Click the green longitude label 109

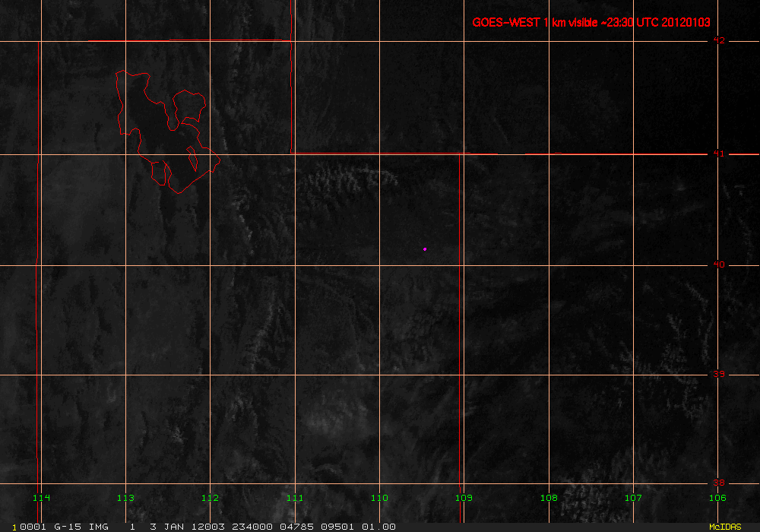(x=464, y=498)
